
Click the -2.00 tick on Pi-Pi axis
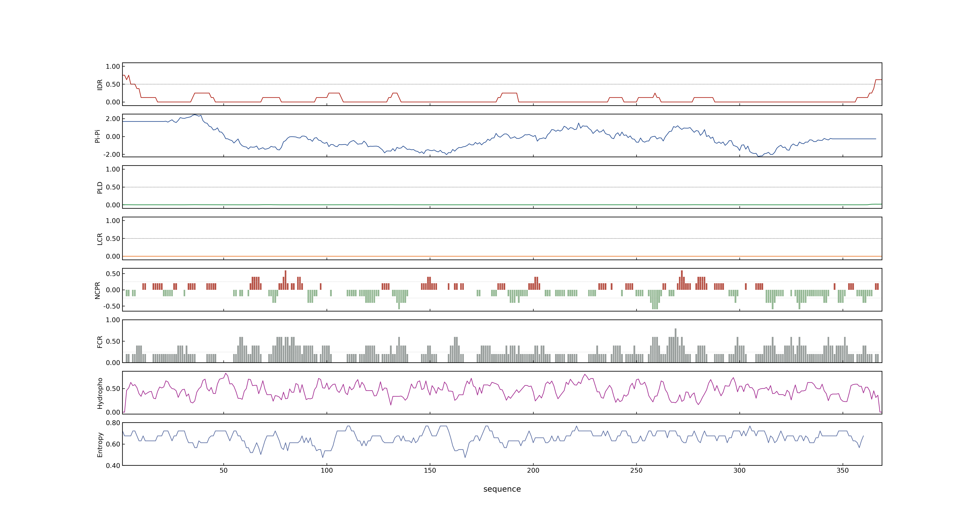tap(111, 155)
